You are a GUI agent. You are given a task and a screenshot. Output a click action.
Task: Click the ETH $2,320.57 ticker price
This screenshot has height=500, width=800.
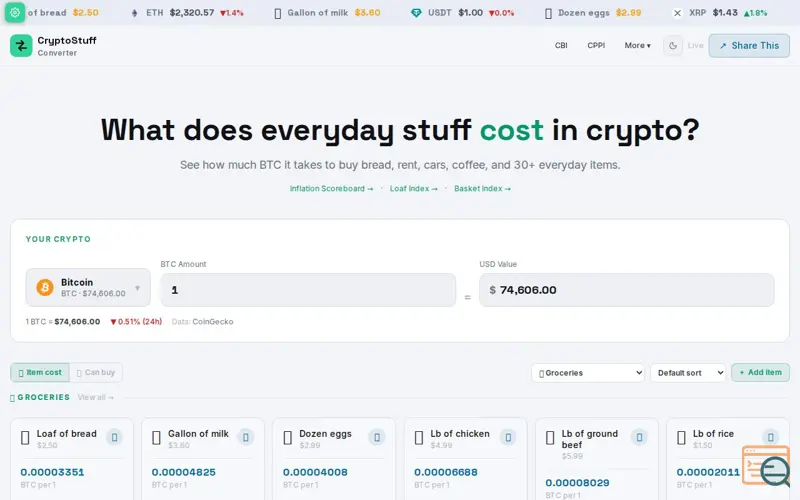coord(192,13)
